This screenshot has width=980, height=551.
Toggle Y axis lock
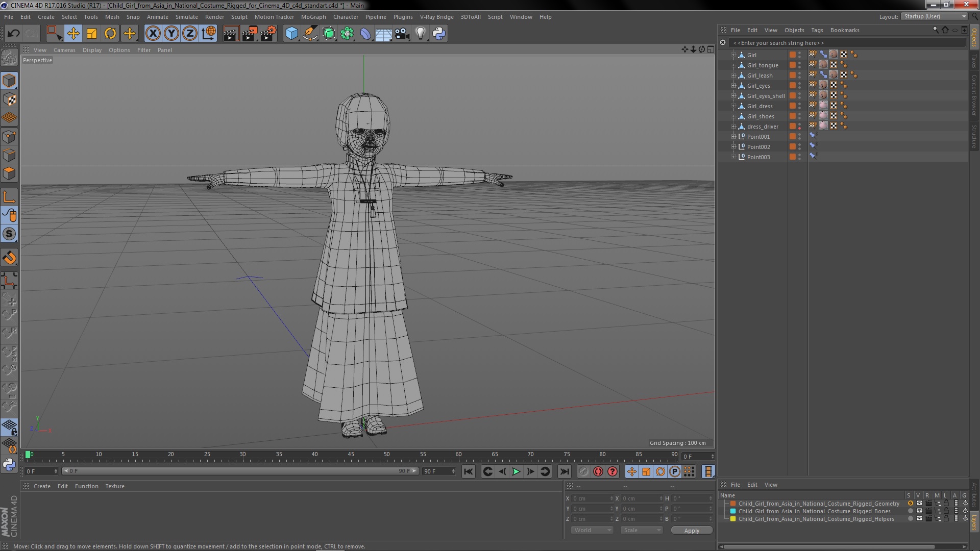coord(171,34)
